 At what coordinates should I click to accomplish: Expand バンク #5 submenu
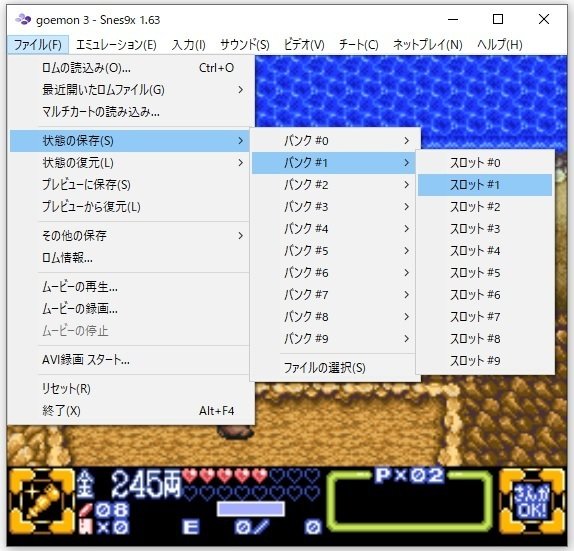click(x=333, y=250)
